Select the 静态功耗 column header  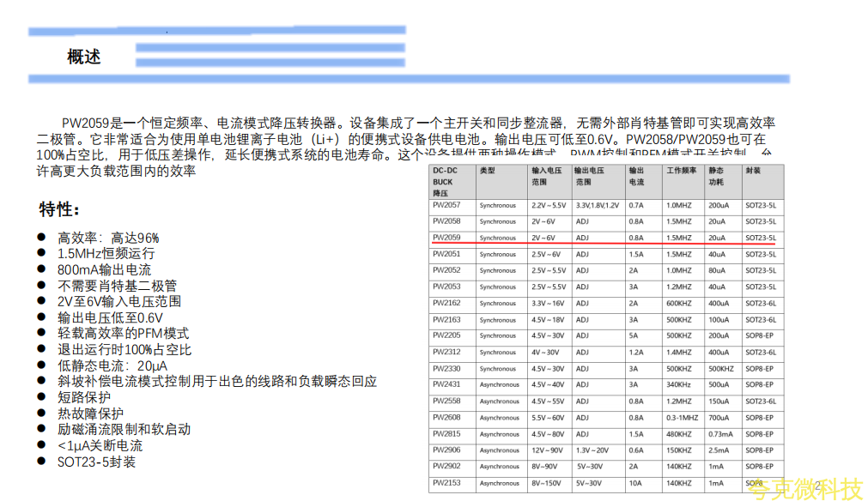click(716, 177)
